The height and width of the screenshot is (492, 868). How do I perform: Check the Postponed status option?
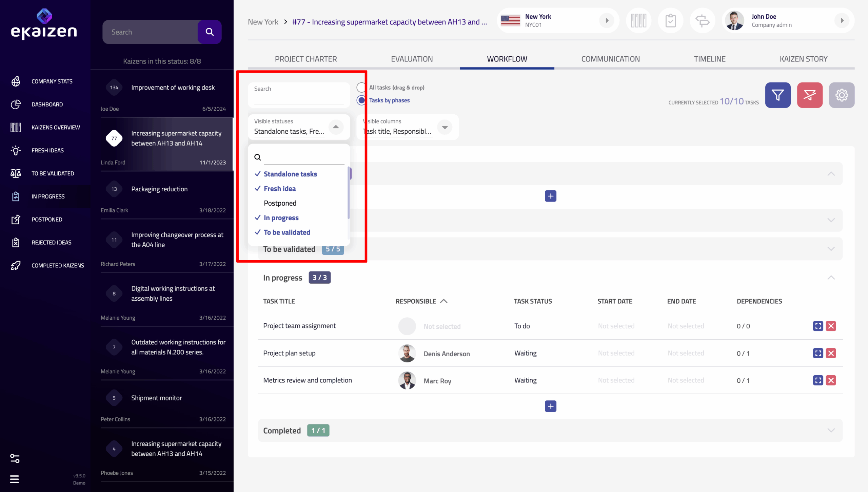pyautogui.click(x=280, y=203)
